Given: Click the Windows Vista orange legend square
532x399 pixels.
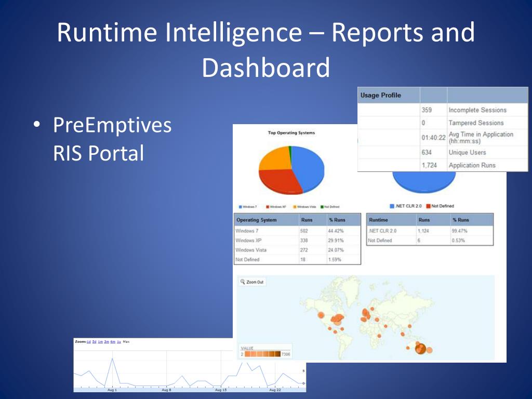Looking at the screenshot, I should coord(294,207).
